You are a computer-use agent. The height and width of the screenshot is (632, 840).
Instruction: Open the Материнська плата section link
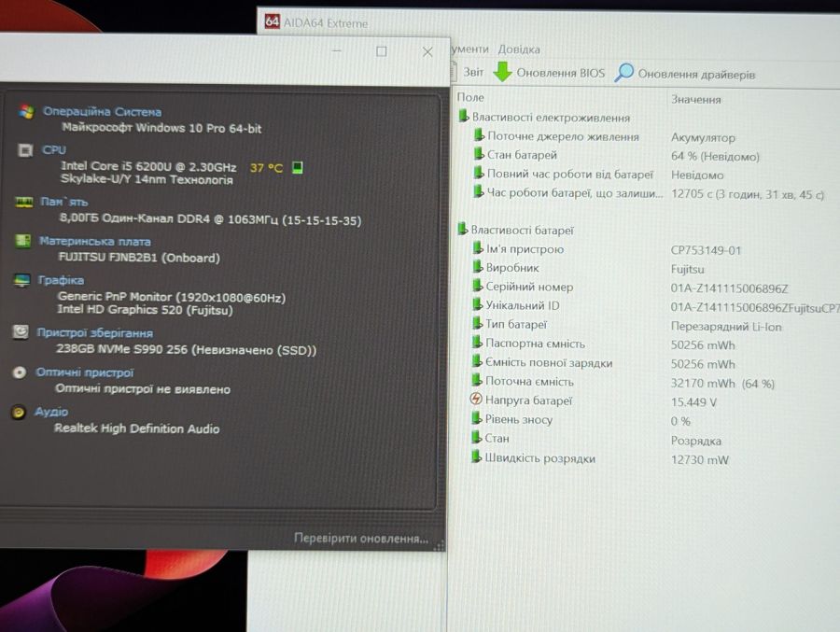click(95, 241)
